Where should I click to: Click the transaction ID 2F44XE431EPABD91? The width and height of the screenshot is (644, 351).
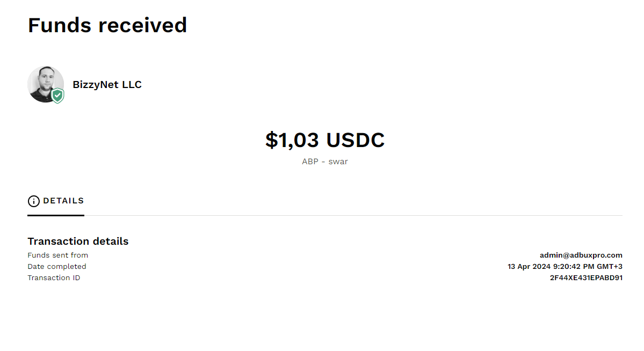pos(586,278)
